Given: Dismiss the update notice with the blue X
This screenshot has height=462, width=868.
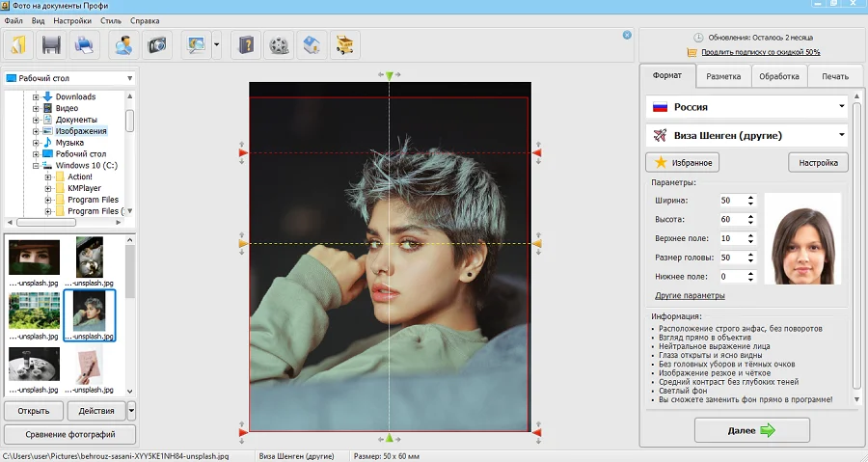Looking at the screenshot, I should point(627,35).
